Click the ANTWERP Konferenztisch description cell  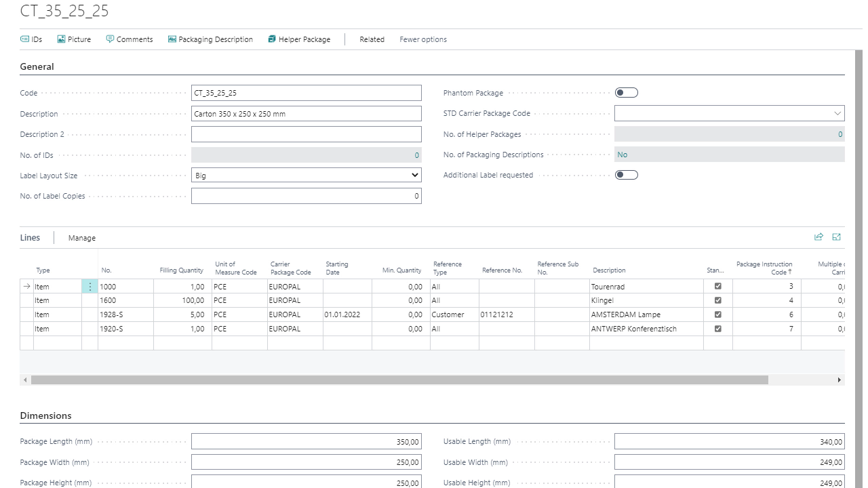click(x=646, y=329)
